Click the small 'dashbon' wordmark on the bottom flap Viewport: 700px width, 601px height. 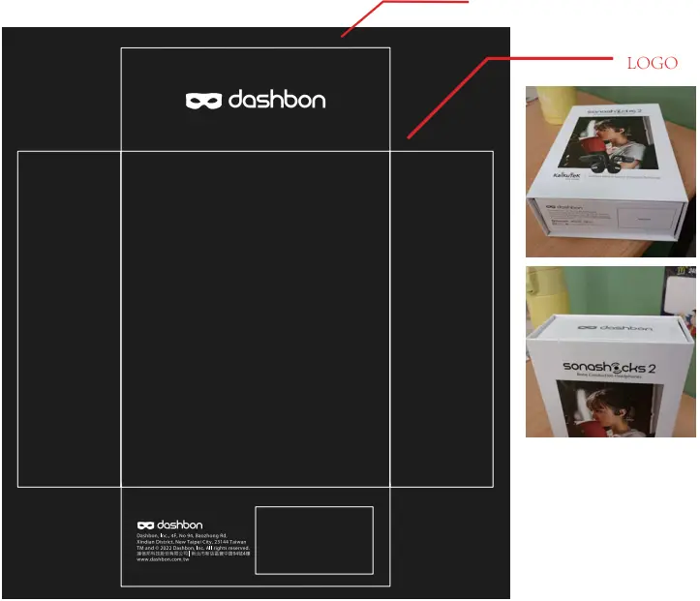[180, 525]
